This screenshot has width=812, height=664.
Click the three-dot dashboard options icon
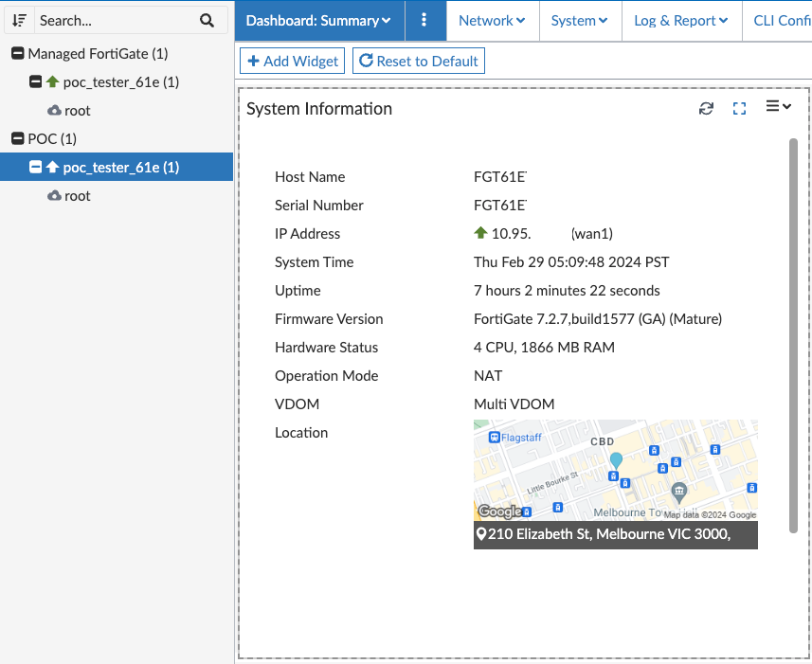pos(424,20)
